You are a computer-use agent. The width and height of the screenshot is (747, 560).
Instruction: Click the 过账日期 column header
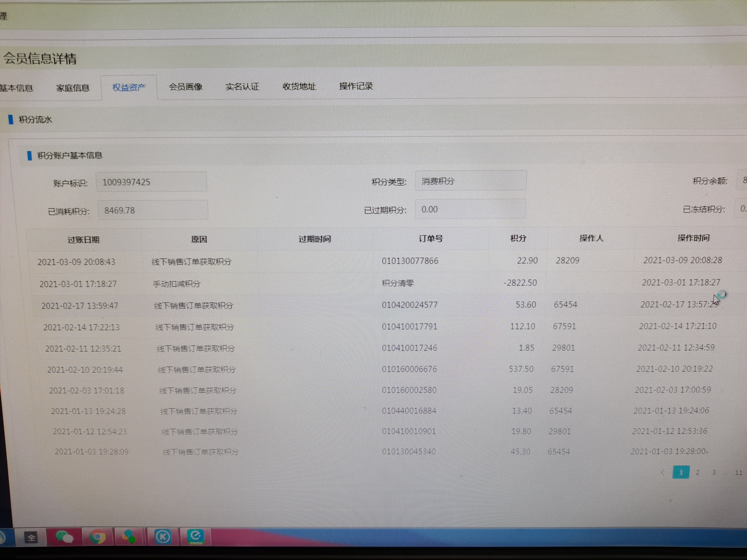click(83, 240)
